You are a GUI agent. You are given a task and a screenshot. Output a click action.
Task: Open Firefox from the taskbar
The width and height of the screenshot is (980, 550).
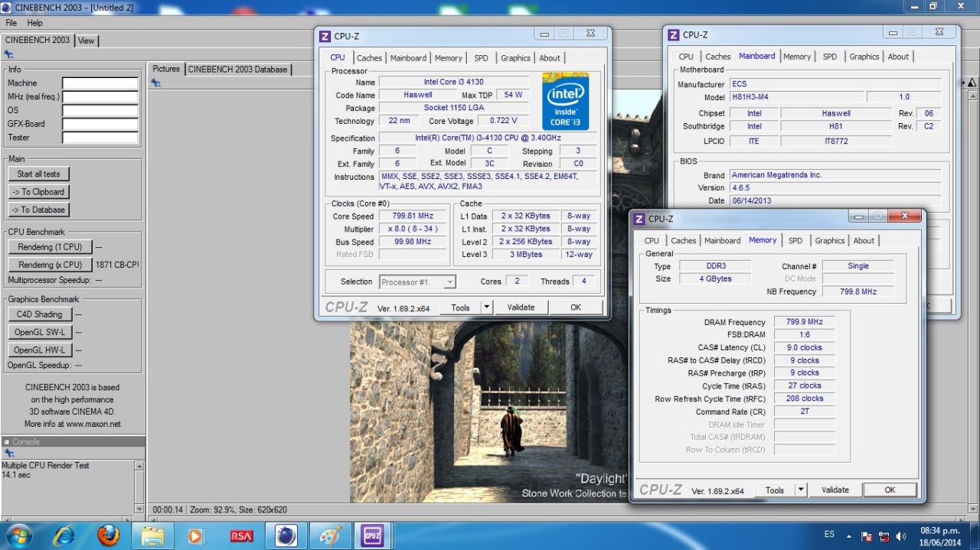pos(109,535)
